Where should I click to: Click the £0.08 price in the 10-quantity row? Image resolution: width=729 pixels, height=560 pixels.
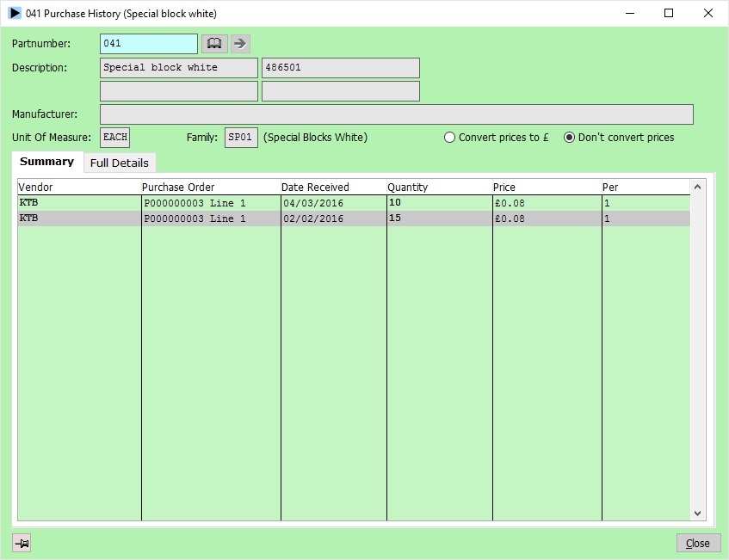pos(547,203)
